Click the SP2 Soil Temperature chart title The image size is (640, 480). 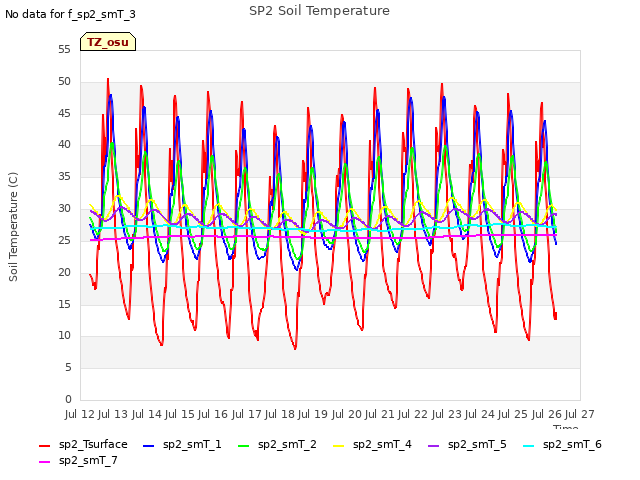coord(319,11)
